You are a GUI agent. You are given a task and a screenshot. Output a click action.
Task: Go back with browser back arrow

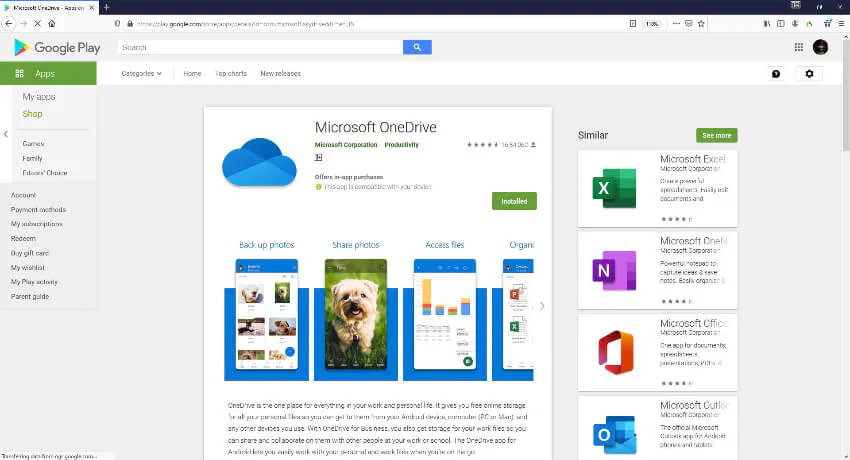pyautogui.click(x=9, y=23)
